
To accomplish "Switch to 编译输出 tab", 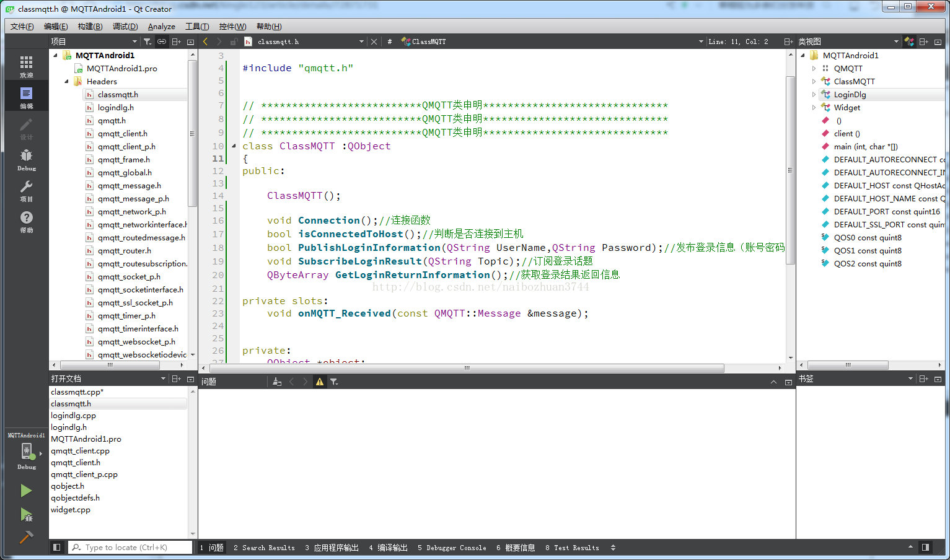I will 389,548.
